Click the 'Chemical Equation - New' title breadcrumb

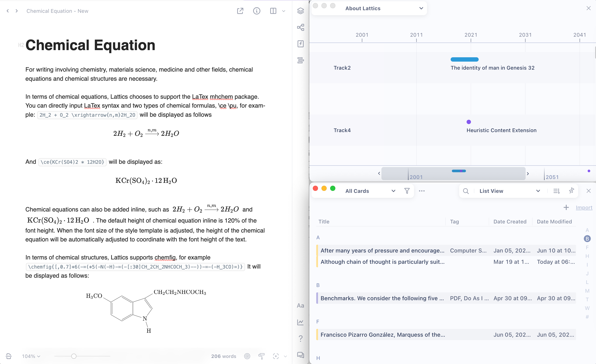[57, 11]
